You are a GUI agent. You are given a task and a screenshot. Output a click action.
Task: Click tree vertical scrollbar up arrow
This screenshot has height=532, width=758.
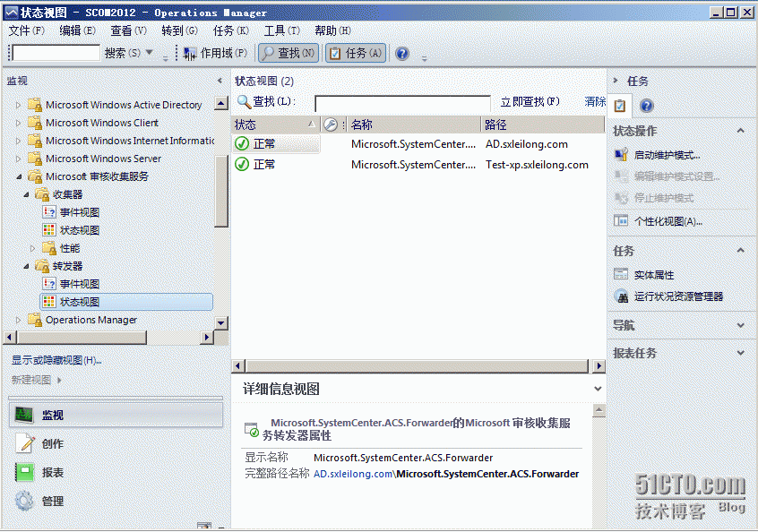pyautogui.click(x=221, y=103)
